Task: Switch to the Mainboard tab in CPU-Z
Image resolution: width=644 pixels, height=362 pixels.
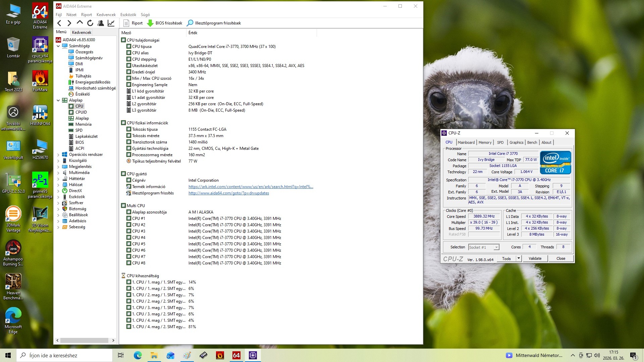Action: pyautogui.click(x=466, y=142)
